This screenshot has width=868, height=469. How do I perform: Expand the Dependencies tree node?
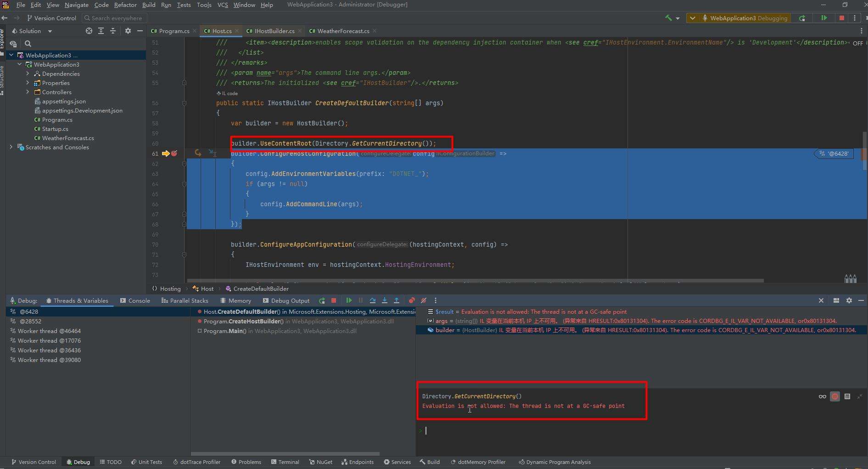click(28, 73)
